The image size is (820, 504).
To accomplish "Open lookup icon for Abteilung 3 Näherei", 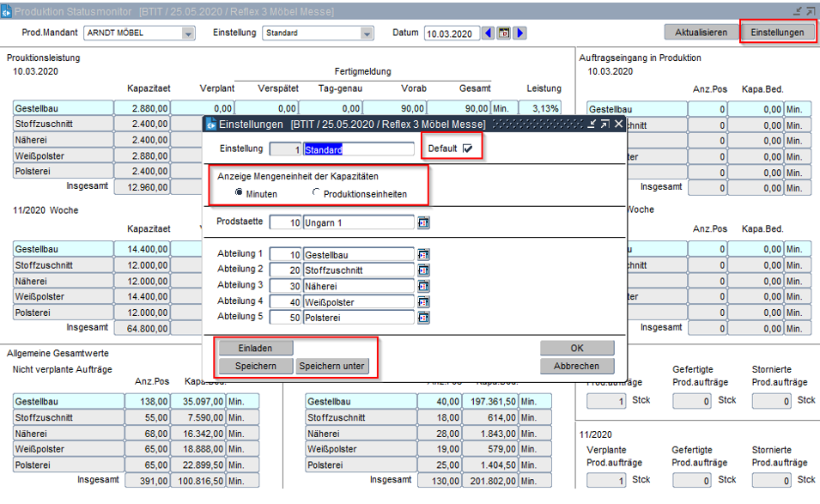I will click(423, 286).
